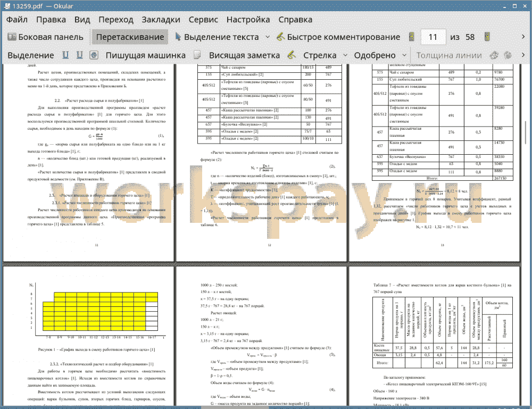This screenshot has width=532, height=409.
Task: Open the Настройка menu
Action: [x=248, y=20]
